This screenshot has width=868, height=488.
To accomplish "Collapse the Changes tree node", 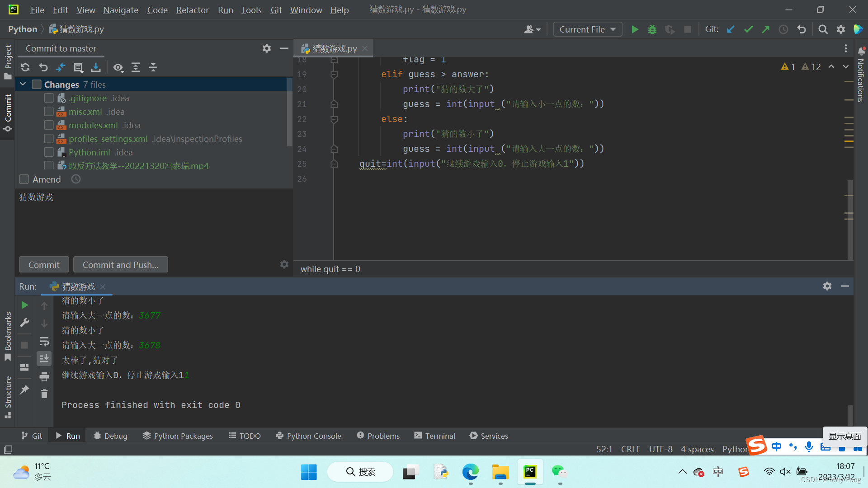I will tap(23, 84).
